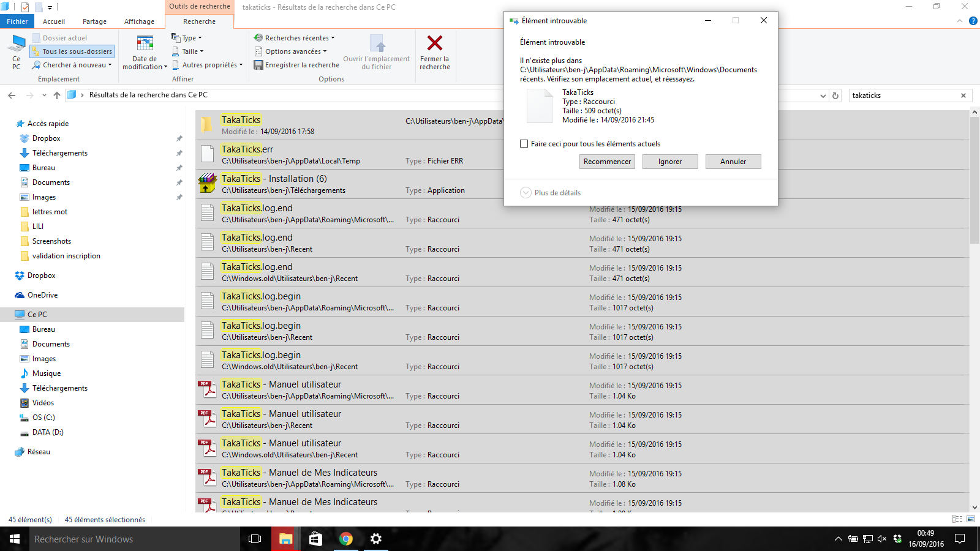This screenshot has height=551, width=980.
Task: Click the Musique note icon in sidebar
Action: (24, 373)
